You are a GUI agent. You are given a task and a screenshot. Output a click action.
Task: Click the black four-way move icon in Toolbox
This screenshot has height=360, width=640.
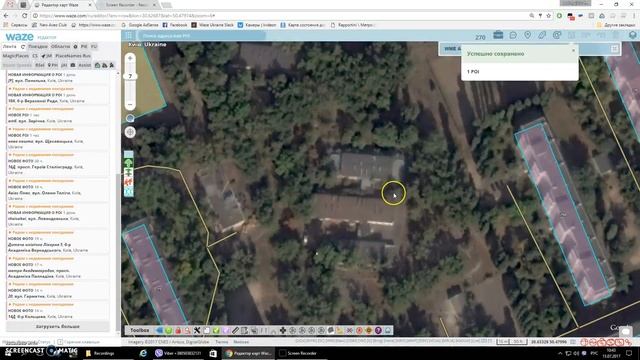click(x=282, y=330)
